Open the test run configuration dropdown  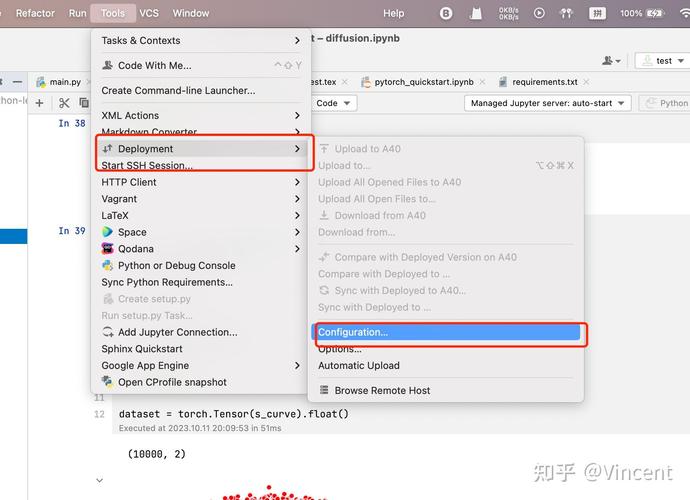pyautogui.click(x=662, y=61)
